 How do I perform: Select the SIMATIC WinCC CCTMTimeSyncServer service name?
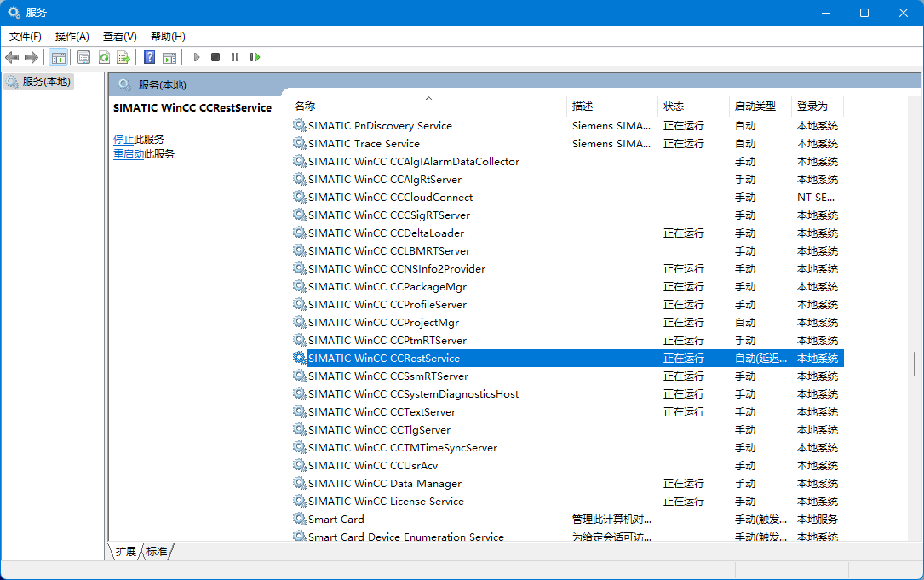(x=403, y=447)
